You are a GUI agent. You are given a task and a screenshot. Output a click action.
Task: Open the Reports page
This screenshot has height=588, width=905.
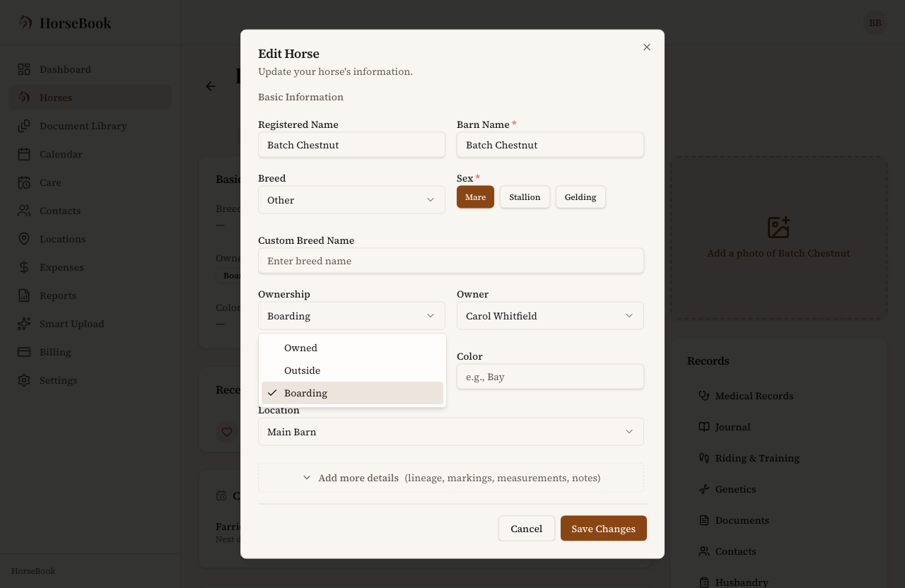90,295
